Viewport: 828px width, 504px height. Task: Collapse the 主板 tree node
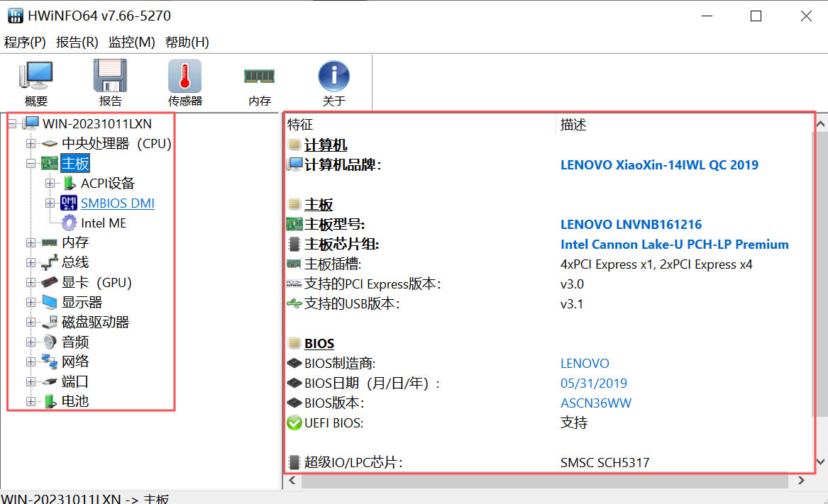(31, 164)
